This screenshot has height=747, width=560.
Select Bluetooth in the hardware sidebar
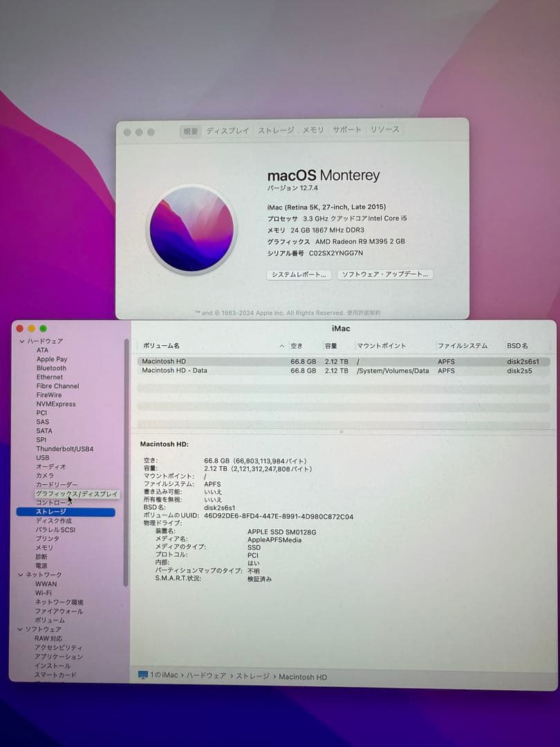coord(50,368)
